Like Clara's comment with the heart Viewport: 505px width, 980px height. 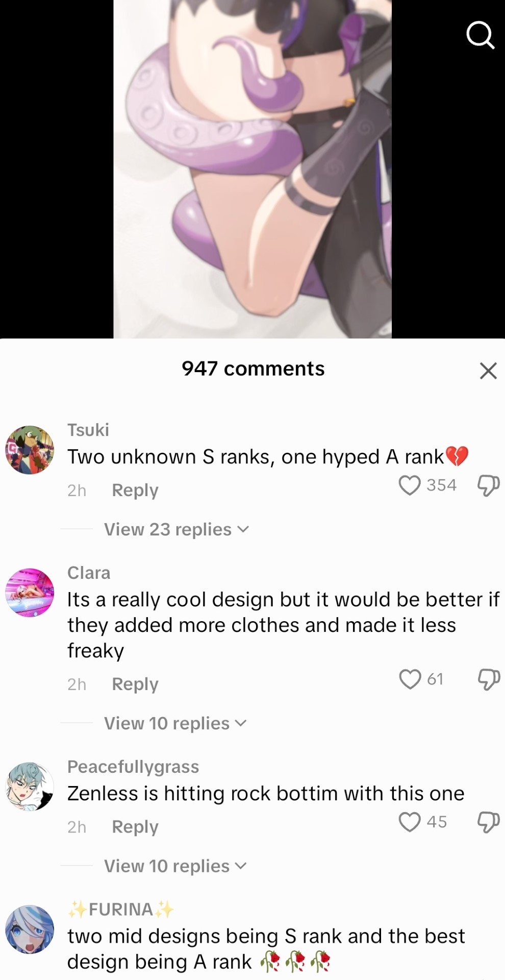click(x=410, y=679)
